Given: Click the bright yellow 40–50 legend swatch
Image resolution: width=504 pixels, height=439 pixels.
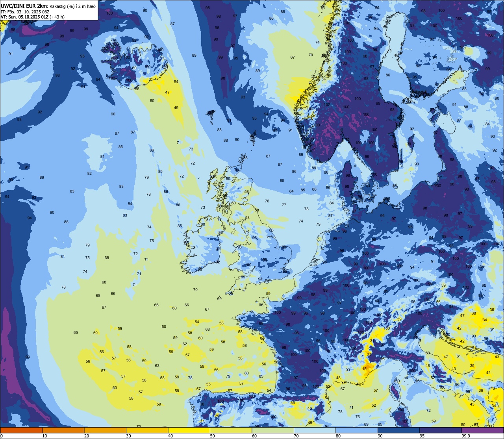Looking at the screenshot, I should tap(189, 430).
